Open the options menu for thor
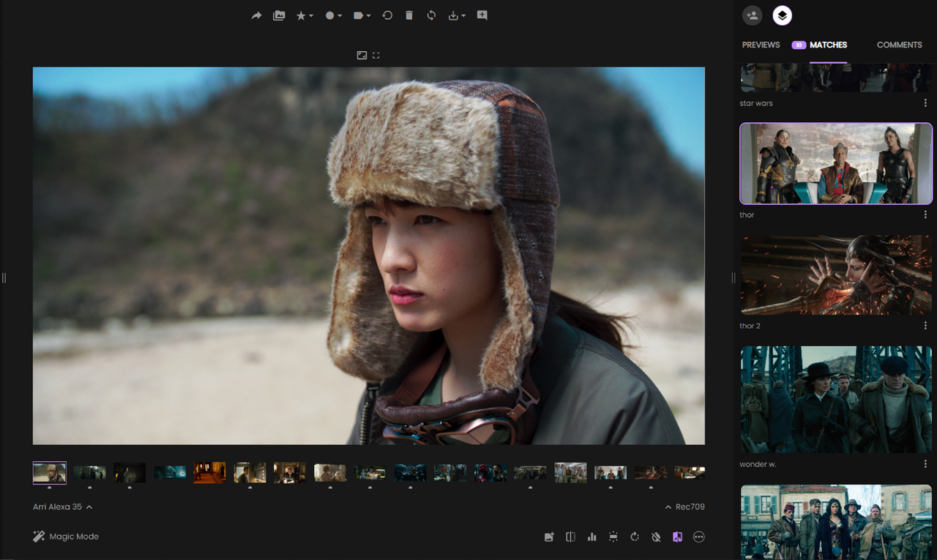 point(925,214)
